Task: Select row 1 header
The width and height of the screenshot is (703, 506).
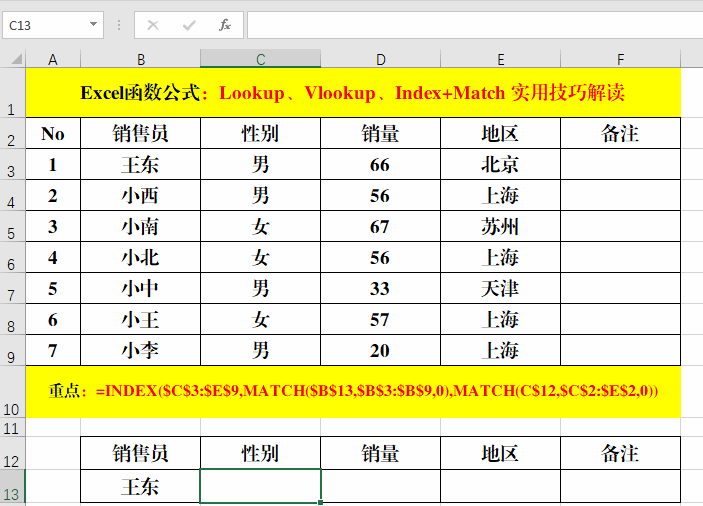Action: point(13,93)
